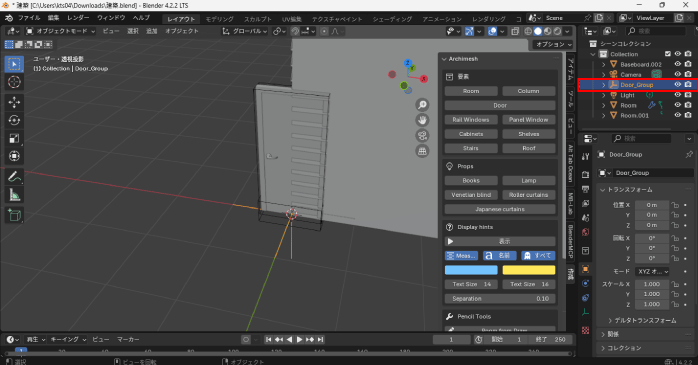This screenshot has height=365, width=698.
Task: Open the File menu
Action: click(29, 18)
